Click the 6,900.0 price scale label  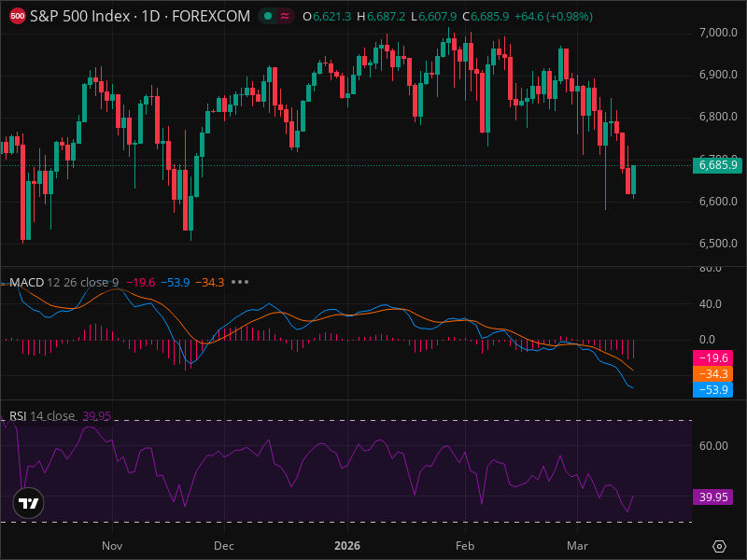[718, 75]
